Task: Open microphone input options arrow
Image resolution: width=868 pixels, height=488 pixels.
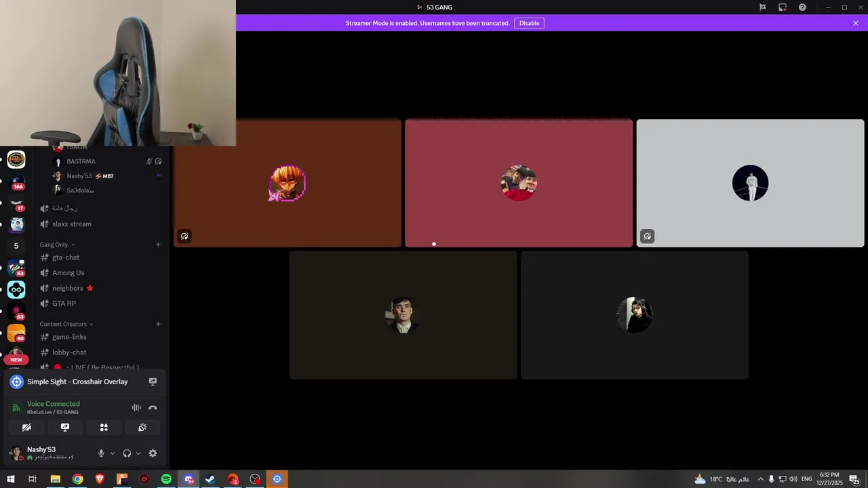Action: click(x=113, y=453)
